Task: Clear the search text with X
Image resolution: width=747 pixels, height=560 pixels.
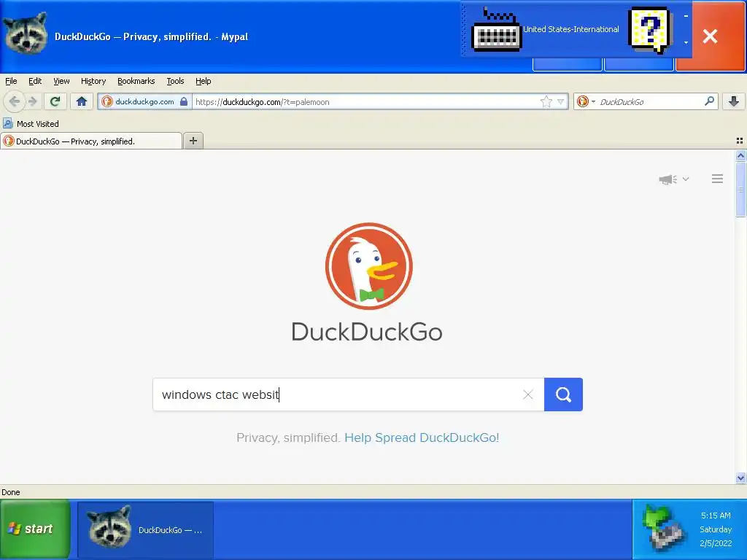Action: (x=528, y=394)
